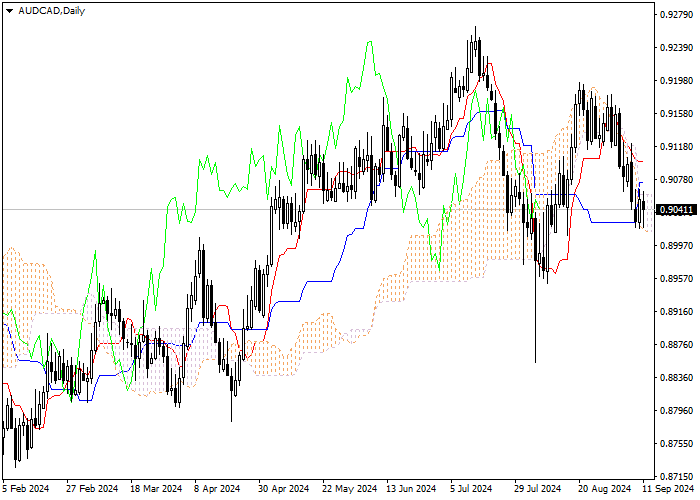Click the 20 Aug 2024 date label

point(605,489)
